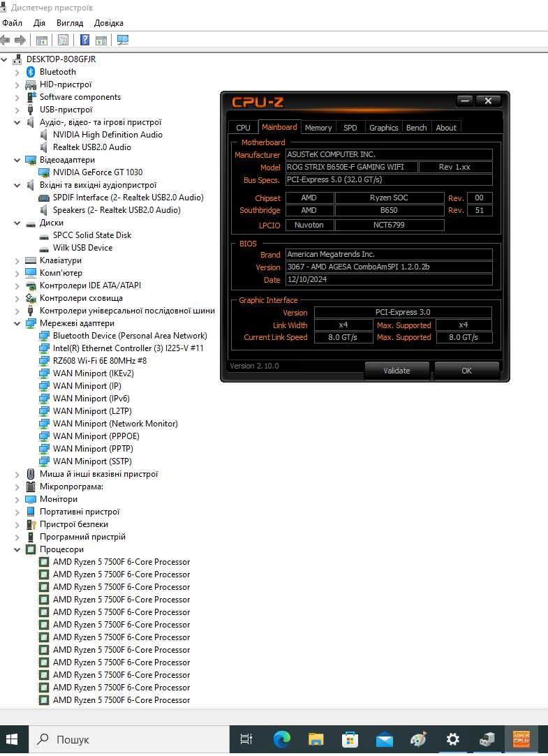This screenshot has width=548, height=756.
Task: Click the Device Manager taskbar icon
Action: (x=487, y=739)
